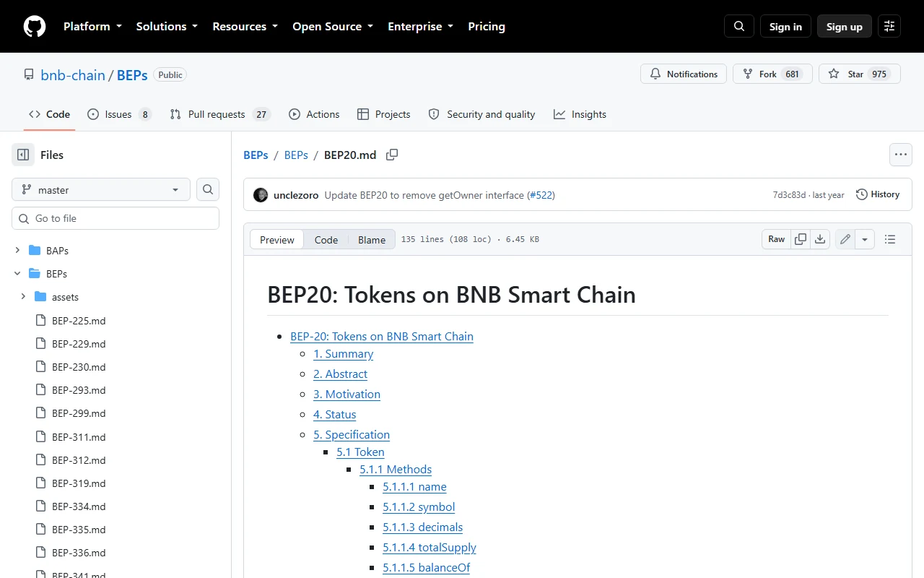
Task: Copy the BEP20.md file path
Action: click(392, 155)
